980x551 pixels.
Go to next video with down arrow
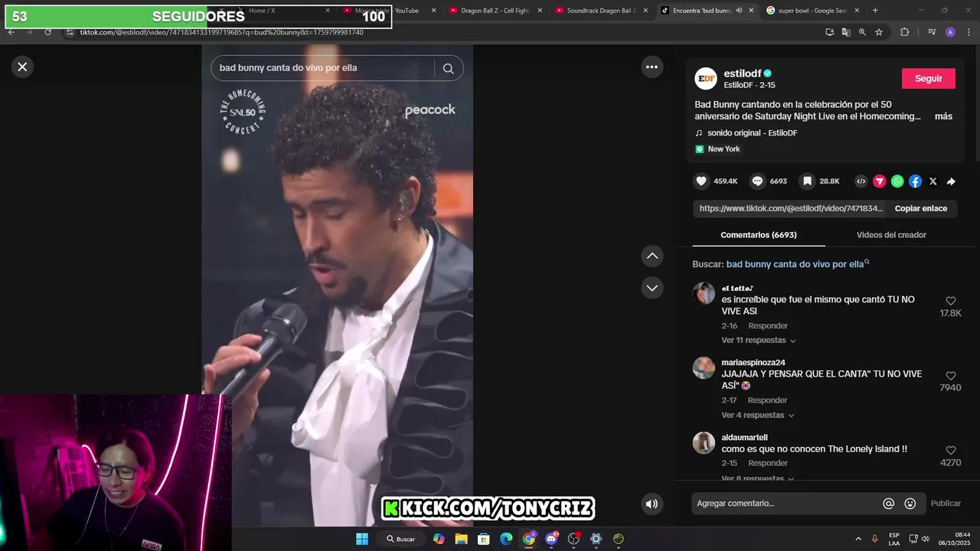(652, 288)
